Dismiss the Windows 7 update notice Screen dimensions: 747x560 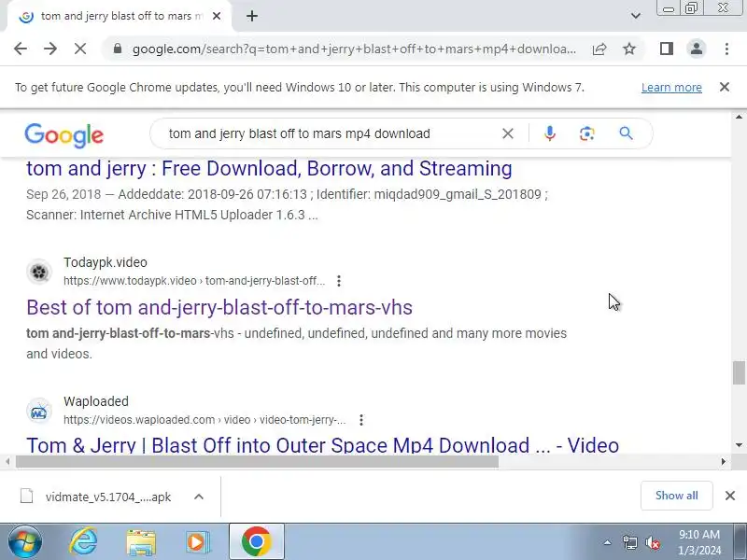tap(725, 87)
